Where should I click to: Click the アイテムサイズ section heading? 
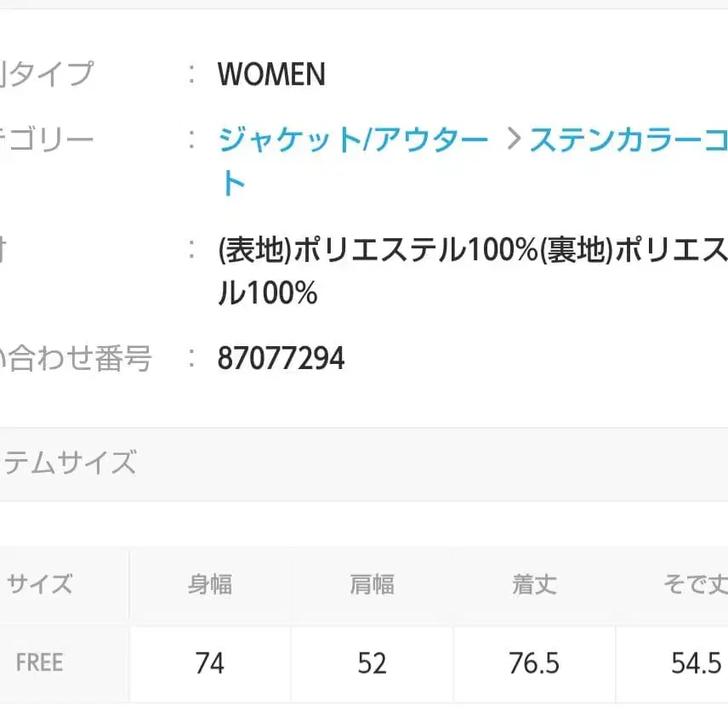point(70,463)
